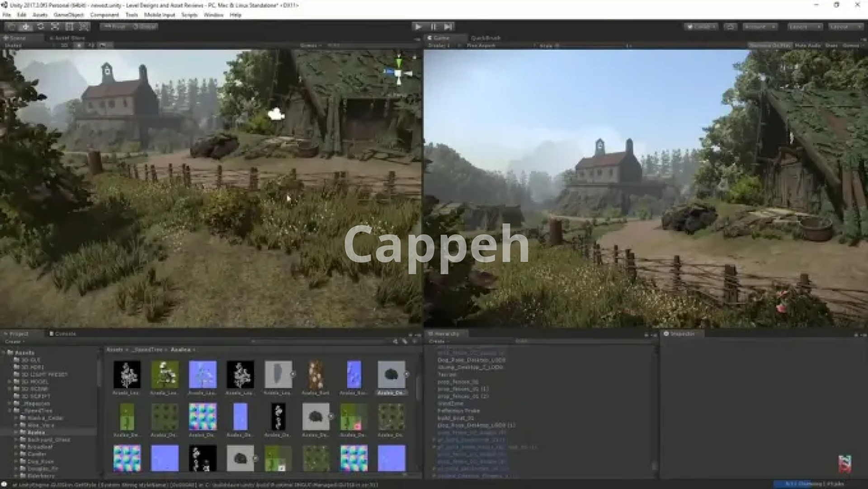This screenshot has width=868, height=489.
Task: Select the Broadleaf folder in tree
Action: click(40, 447)
